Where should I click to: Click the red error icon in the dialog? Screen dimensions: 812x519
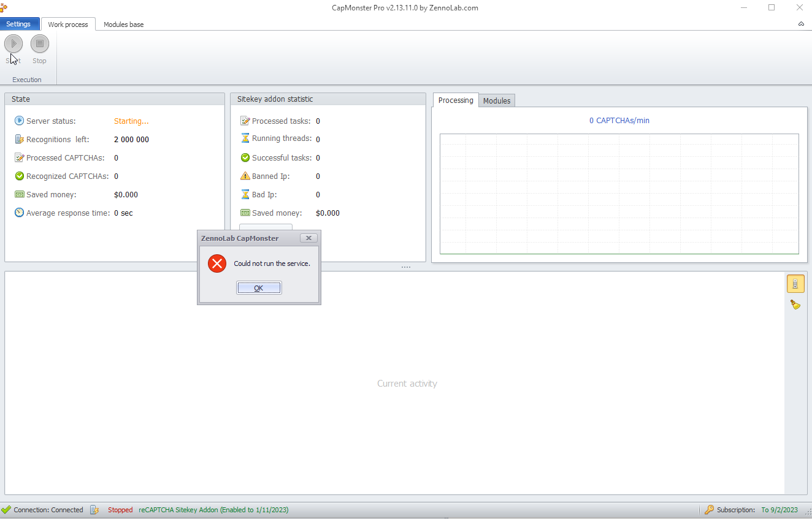tap(217, 263)
